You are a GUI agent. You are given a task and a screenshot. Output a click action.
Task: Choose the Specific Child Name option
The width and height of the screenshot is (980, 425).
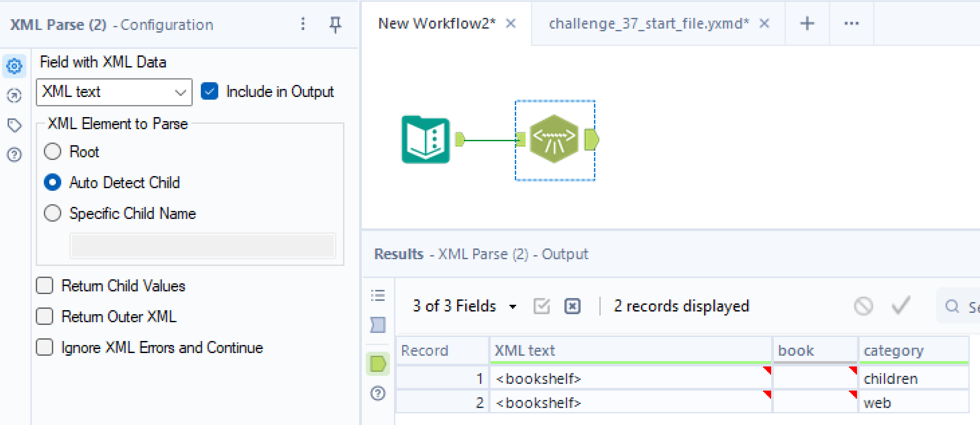pyautogui.click(x=53, y=213)
